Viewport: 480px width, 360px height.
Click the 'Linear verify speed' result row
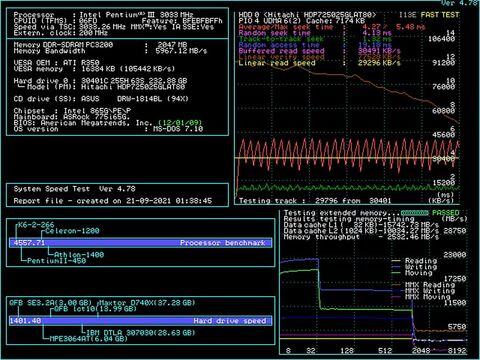[x=320, y=57]
